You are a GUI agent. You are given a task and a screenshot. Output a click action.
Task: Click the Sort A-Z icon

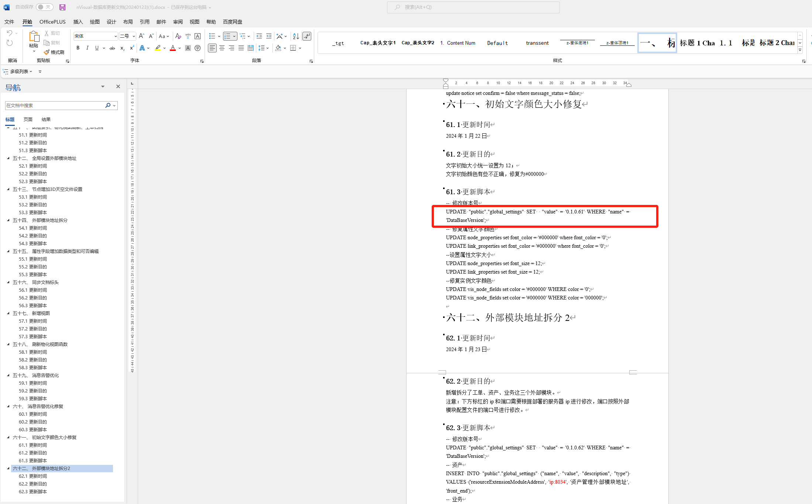click(296, 36)
